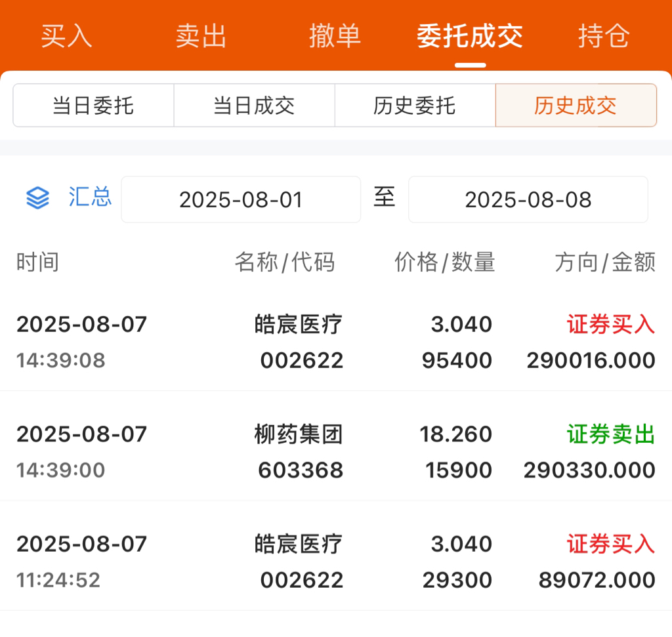Open the 买入 tab
This screenshot has width=672, height=637.
click(66, 35)
